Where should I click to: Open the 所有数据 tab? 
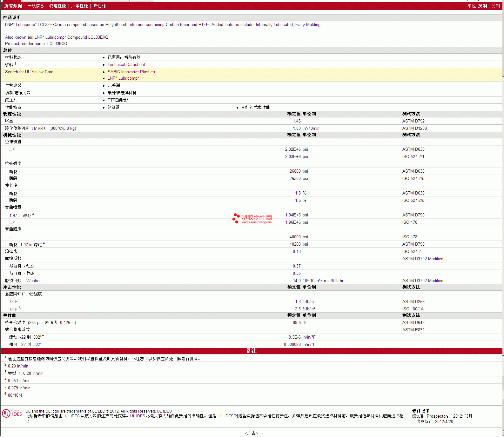(13, 6)
